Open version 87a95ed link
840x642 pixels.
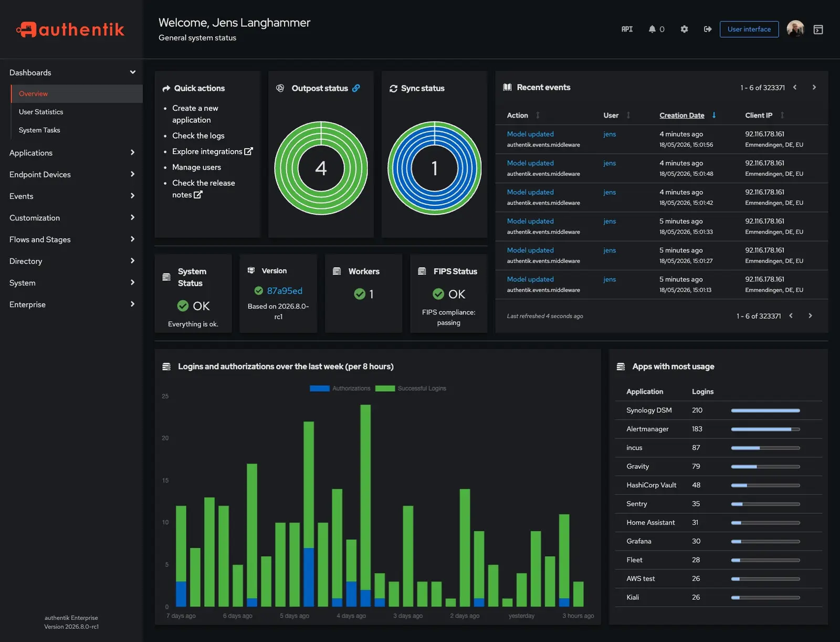(284, 291)
